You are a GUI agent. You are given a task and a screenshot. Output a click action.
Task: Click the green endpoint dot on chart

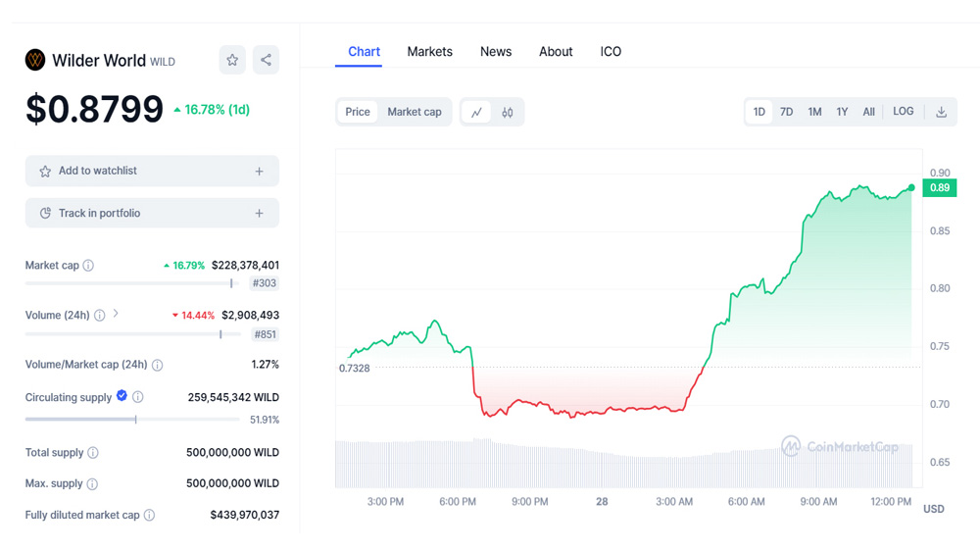tap(911, 187)
